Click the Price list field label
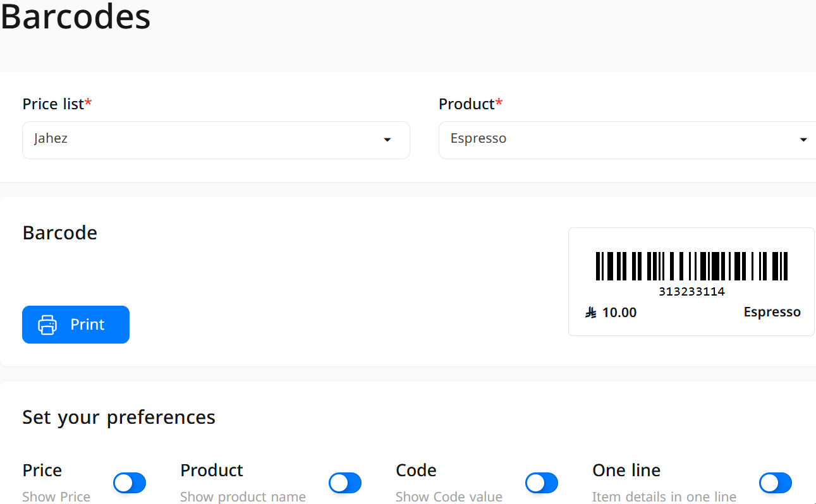 pos(57,104)
